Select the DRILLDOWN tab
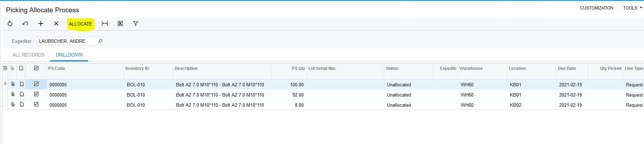The image size is (644, 145). [69, 55]
